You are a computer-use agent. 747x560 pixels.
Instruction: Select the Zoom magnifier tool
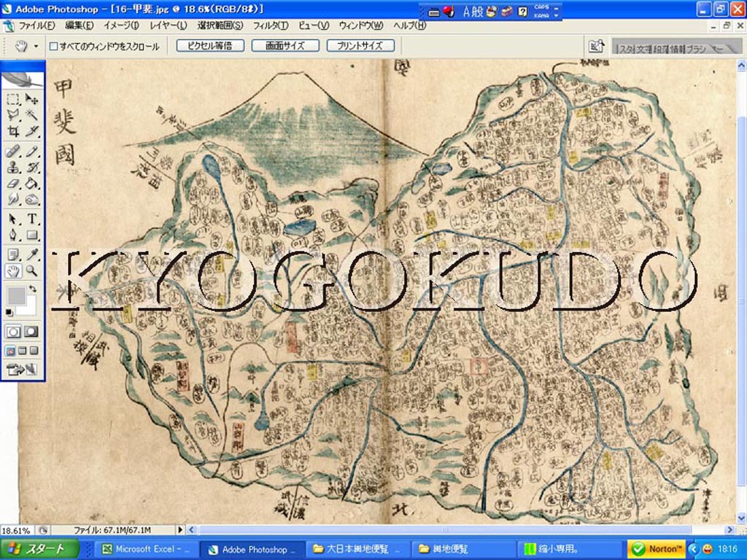point(31,271)
